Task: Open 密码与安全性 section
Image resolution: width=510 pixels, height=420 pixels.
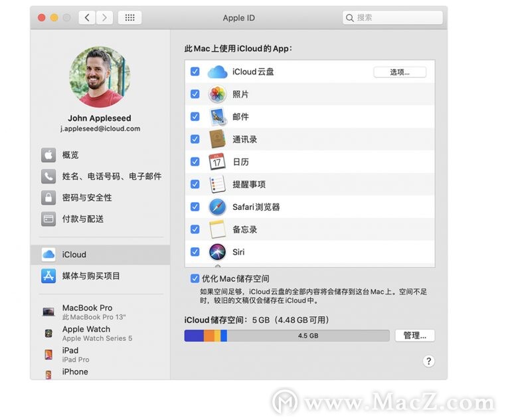Action: [100, 197]
